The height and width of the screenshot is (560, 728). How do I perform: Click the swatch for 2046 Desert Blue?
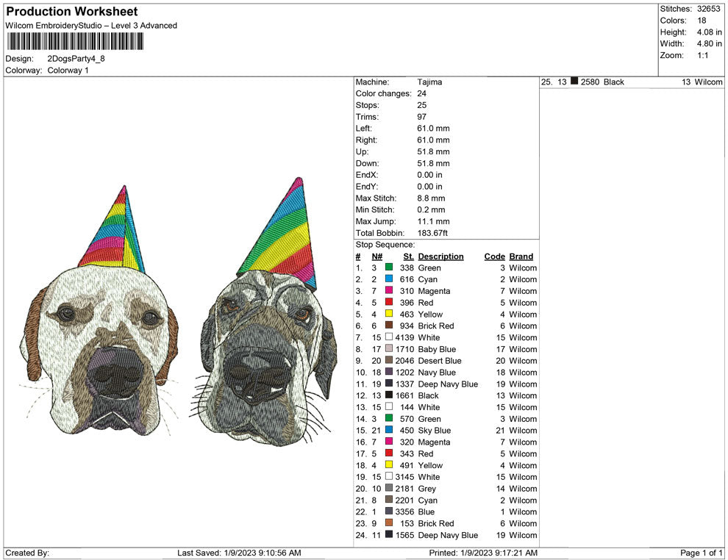point(389,360)
